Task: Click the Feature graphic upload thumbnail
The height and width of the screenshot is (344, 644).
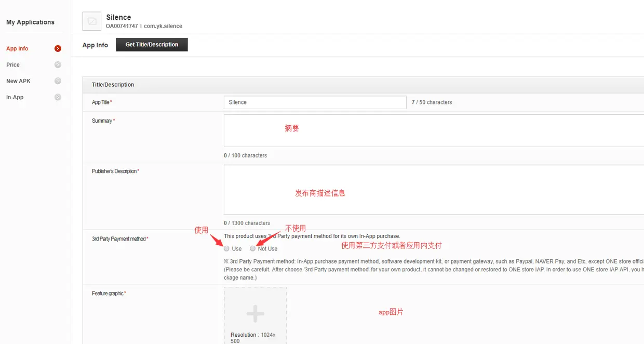Action: coord(255,315)
